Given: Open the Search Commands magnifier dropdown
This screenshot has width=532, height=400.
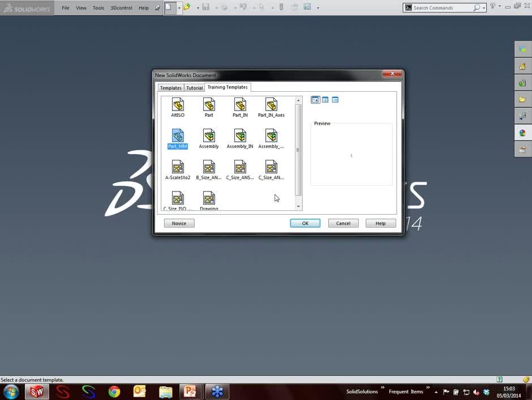Looking at the screenshot, I should (x=484, y=8).
